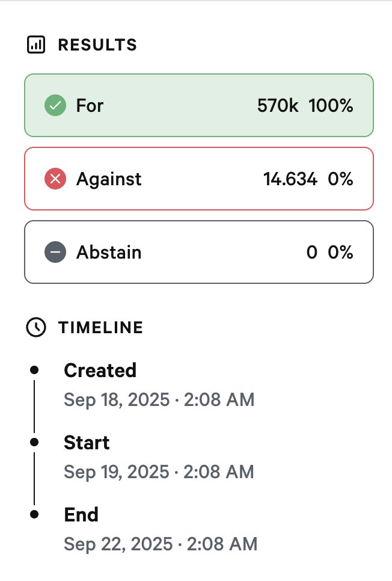This screenshot has height=581, width=392.
Task: Select the For vote result row
Action: (x=198, y=106)
